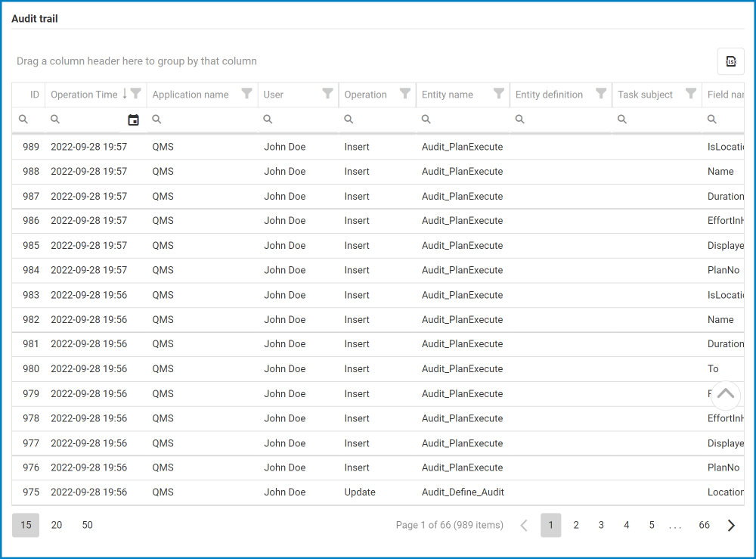Screen dimensions: 756x559
Task: Open the Entity name column filter
Action: 499,94
